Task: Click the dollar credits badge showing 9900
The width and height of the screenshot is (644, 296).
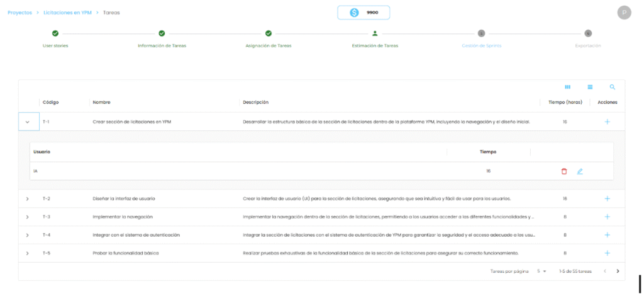Action: (364, 13)
